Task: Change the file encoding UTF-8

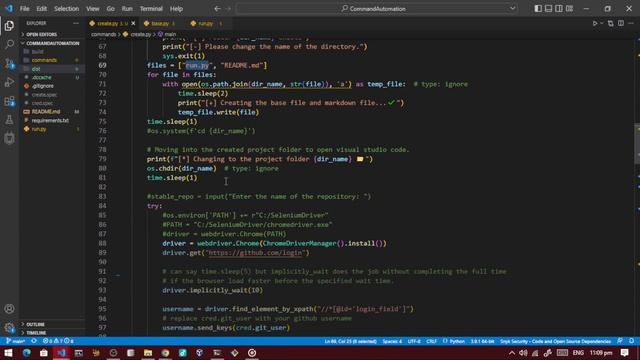Action: pos(413,341)
